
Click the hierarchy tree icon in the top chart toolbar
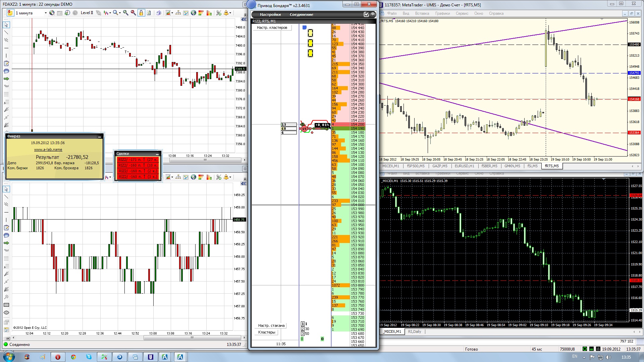point(178,13)
